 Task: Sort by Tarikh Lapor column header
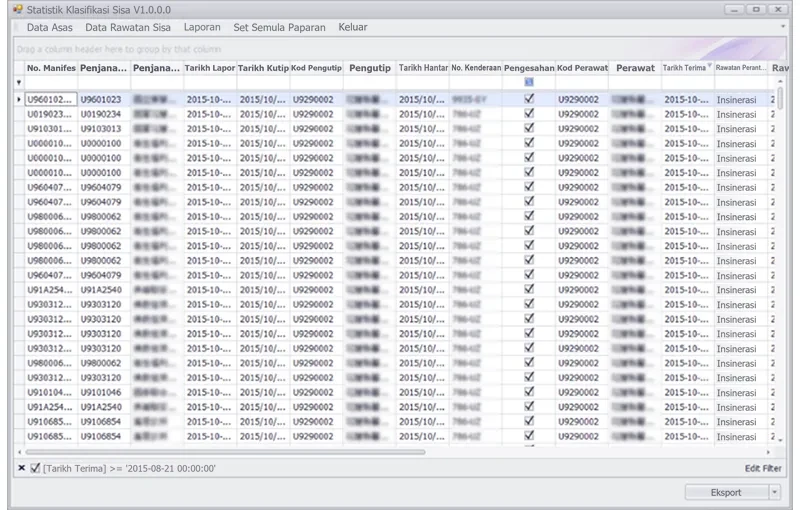210,68
